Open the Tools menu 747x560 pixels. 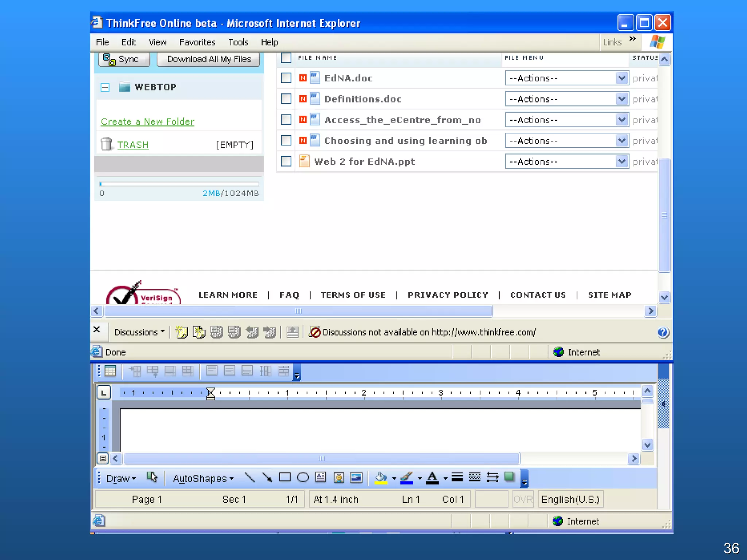click(x=238, y=42)
